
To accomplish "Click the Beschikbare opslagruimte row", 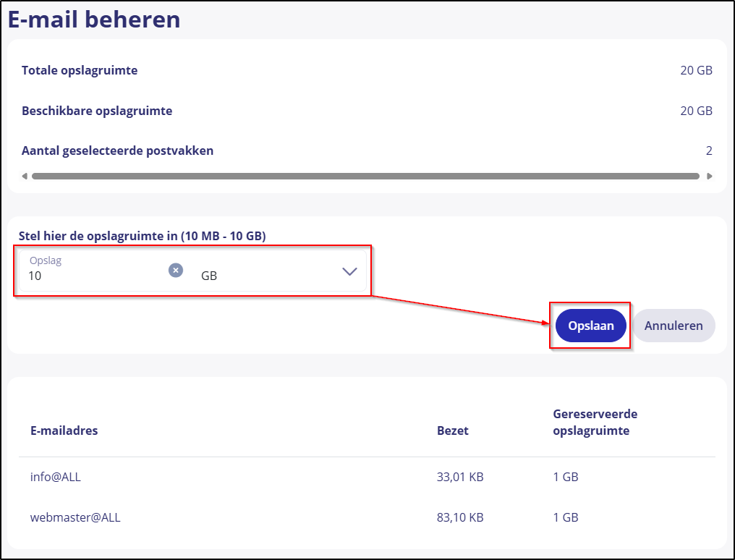I will [97, 110].
